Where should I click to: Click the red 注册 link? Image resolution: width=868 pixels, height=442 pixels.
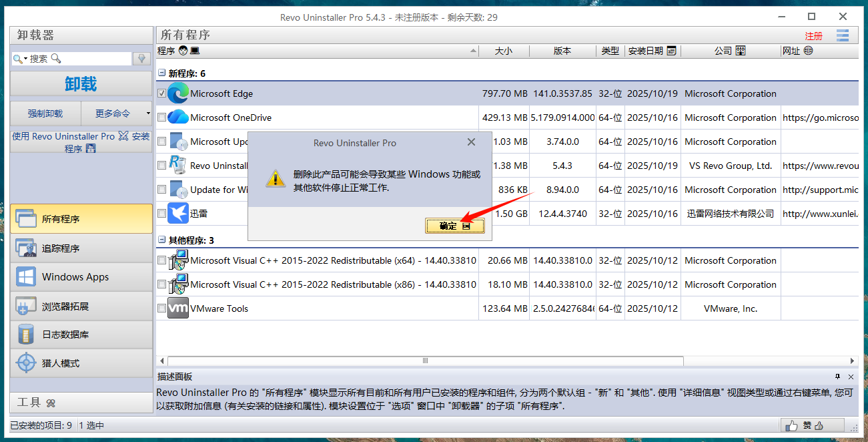[814, 36]
